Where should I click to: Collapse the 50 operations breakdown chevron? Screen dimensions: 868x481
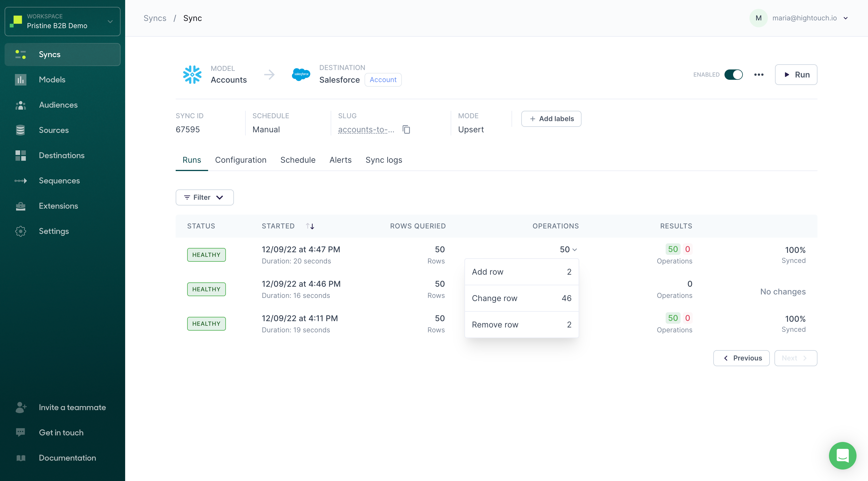click(x=575, y=250)
